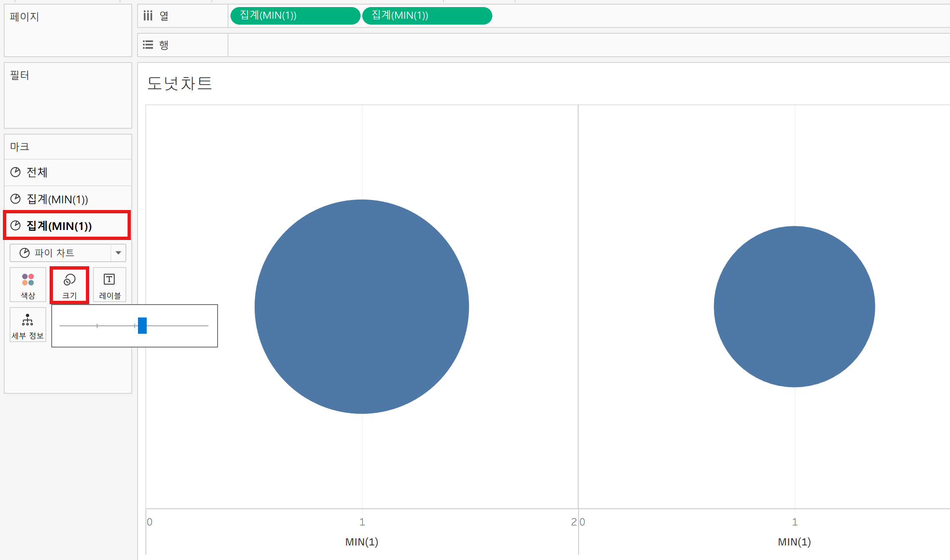Click the 도넛차트 sheet title

click(x=179, y=83)
